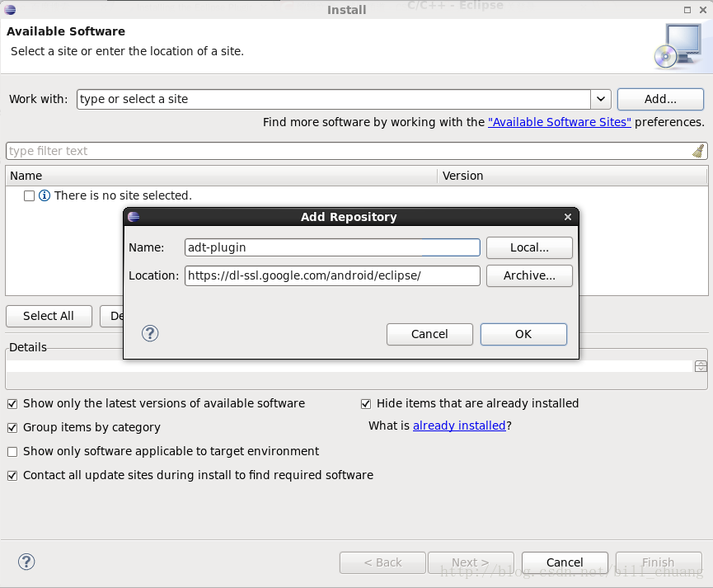Maximize the Install window
Screen dimensions: 713x588
click(687, 10)
